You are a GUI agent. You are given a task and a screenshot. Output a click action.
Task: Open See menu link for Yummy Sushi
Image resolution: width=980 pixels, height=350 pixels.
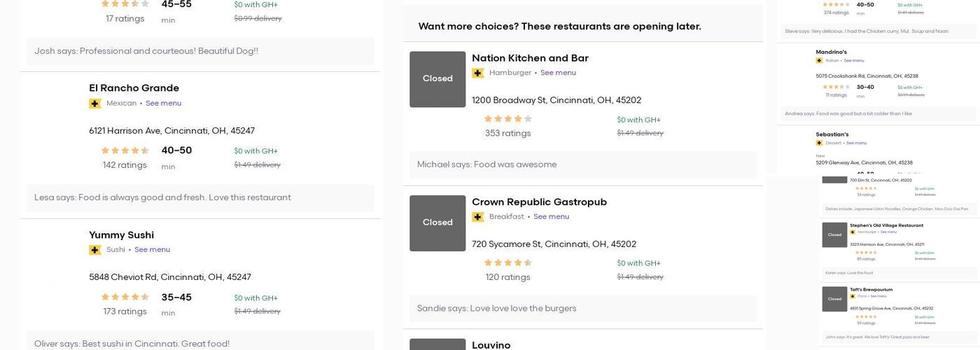pos(152,250)
